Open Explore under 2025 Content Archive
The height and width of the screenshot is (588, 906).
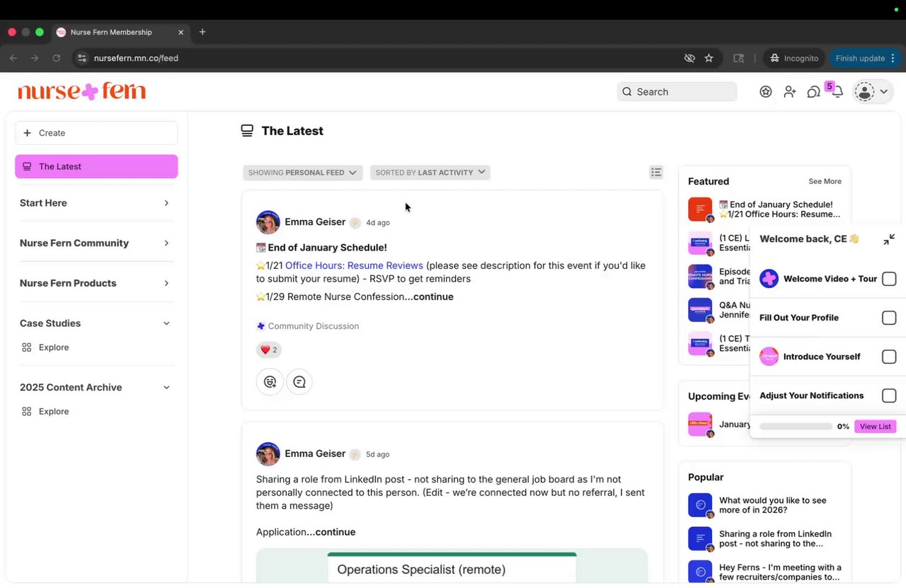(x=54, y=412)
